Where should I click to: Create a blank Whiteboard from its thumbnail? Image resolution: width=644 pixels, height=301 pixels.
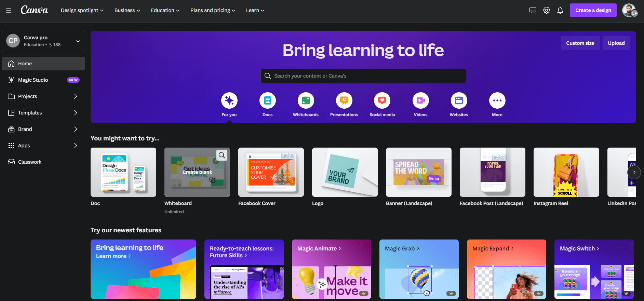point(197,172)
